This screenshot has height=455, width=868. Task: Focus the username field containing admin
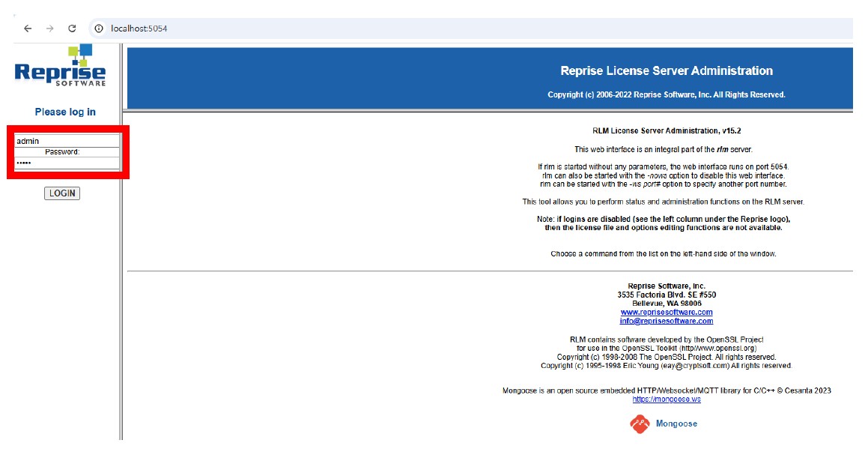(66, 141)
